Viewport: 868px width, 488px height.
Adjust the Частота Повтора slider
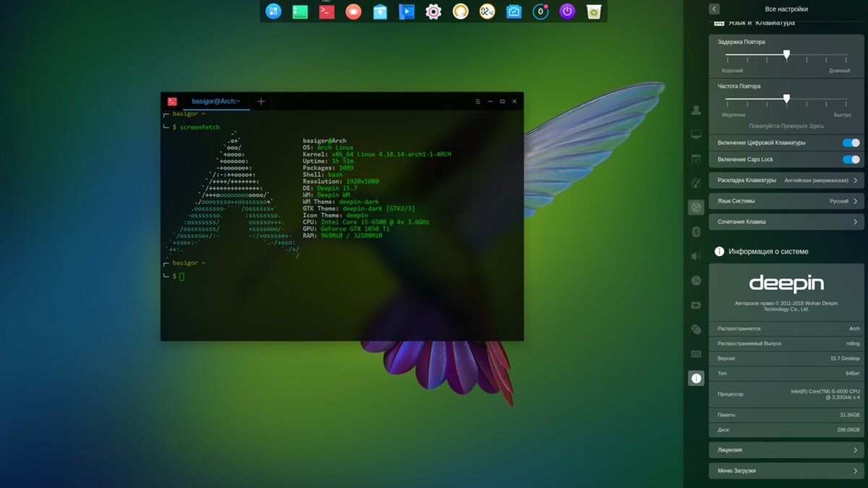pyautogui.click(x=786, y=99)
